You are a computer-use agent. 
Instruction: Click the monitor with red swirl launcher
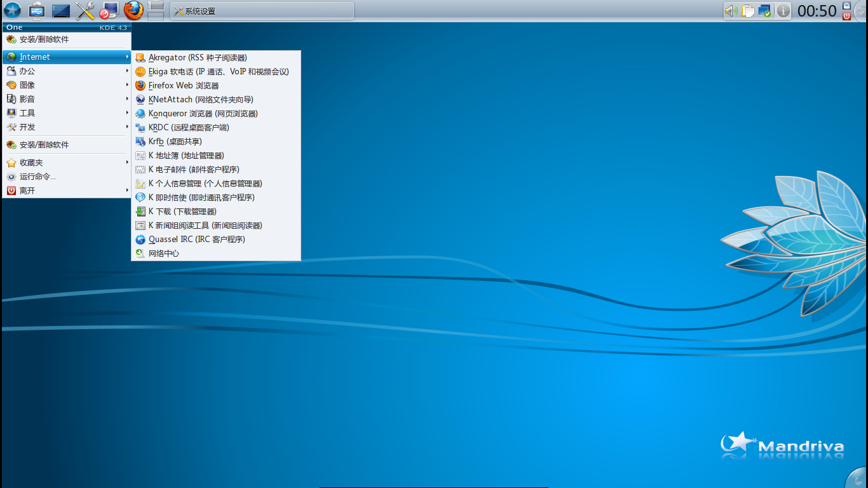[x=109, y=10]
